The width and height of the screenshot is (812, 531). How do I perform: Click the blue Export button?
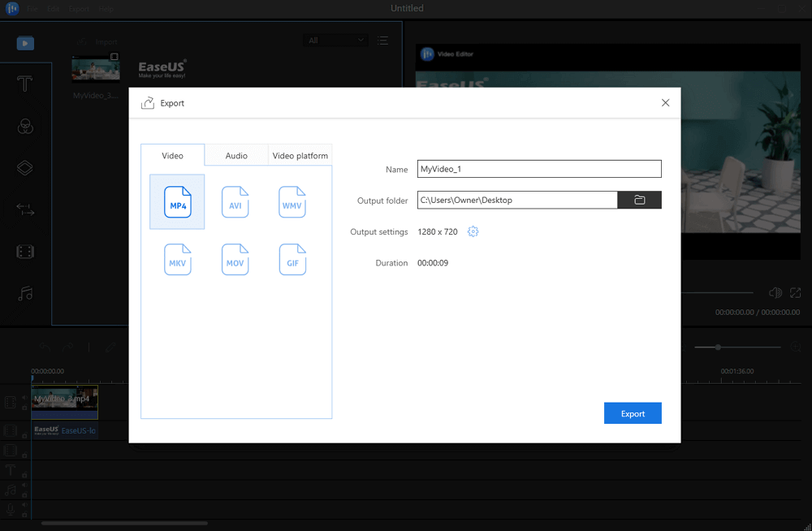tap(633, 413)
